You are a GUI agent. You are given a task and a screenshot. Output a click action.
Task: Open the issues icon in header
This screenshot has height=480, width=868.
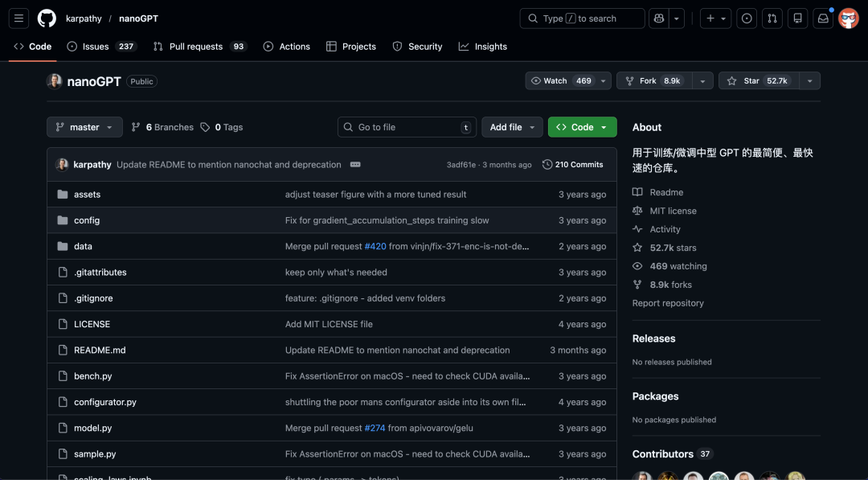click(x=747, y=18)
